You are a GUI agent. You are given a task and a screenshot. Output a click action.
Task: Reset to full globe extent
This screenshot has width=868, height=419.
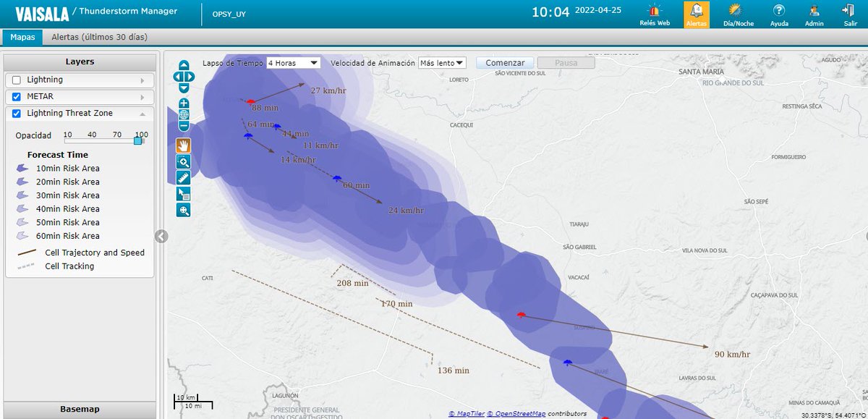coord(184,114)
